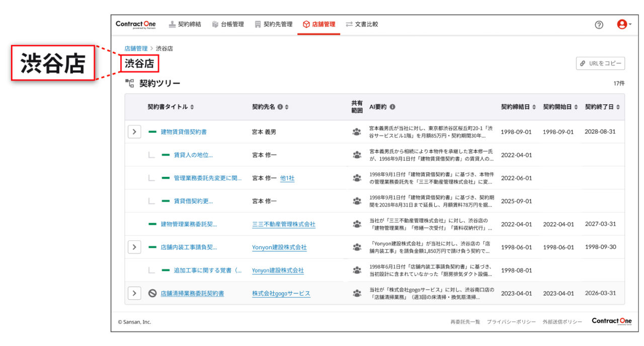Screen dimensions: 644x346
Task: Click green status bar of 建物管理業務委託契
Action: [x=152, y=224]
